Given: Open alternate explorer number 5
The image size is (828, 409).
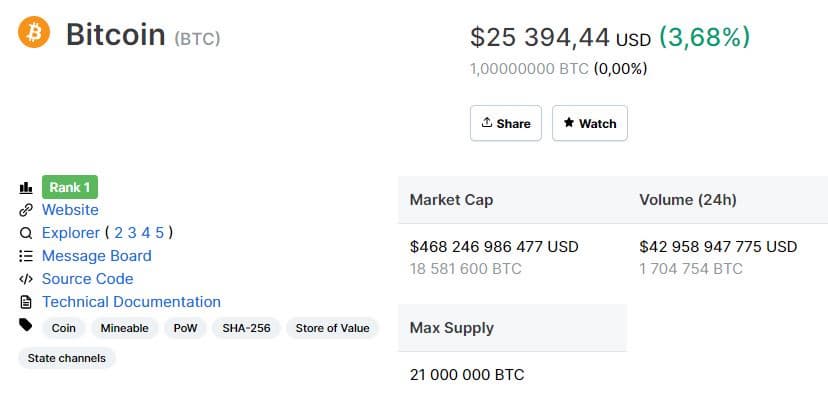Looking at the screenshot, I should 159,233.
